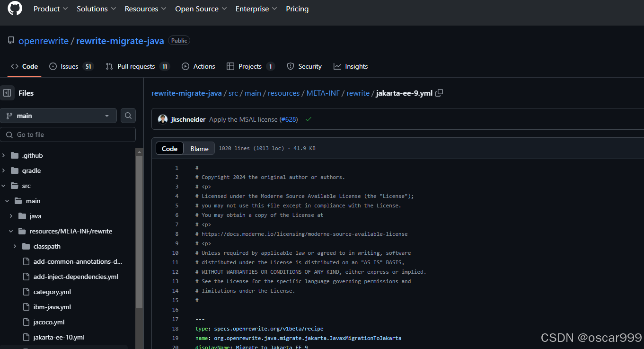Click the java folder icon
This screenshot has height=349, width=644.
[x=22, y=216]
